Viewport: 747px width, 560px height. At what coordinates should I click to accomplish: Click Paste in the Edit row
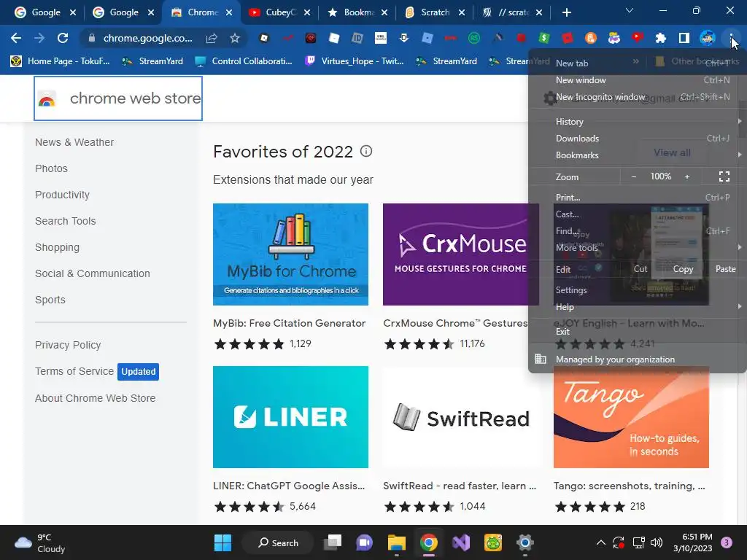[x=725, y=269]
